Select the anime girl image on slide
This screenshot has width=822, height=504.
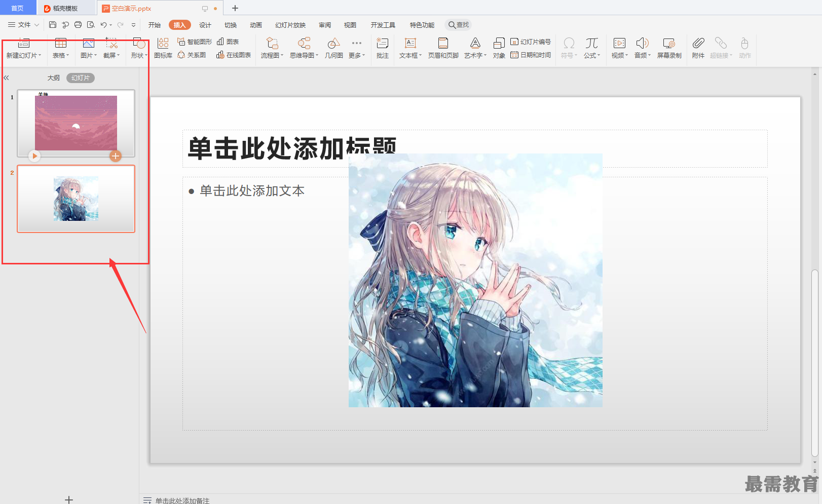tap(475, 280)
